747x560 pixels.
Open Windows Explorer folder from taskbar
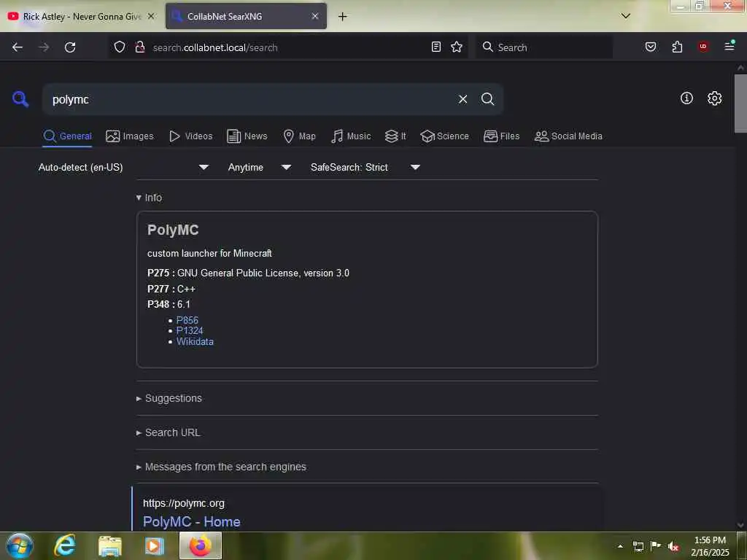[110, 545]
